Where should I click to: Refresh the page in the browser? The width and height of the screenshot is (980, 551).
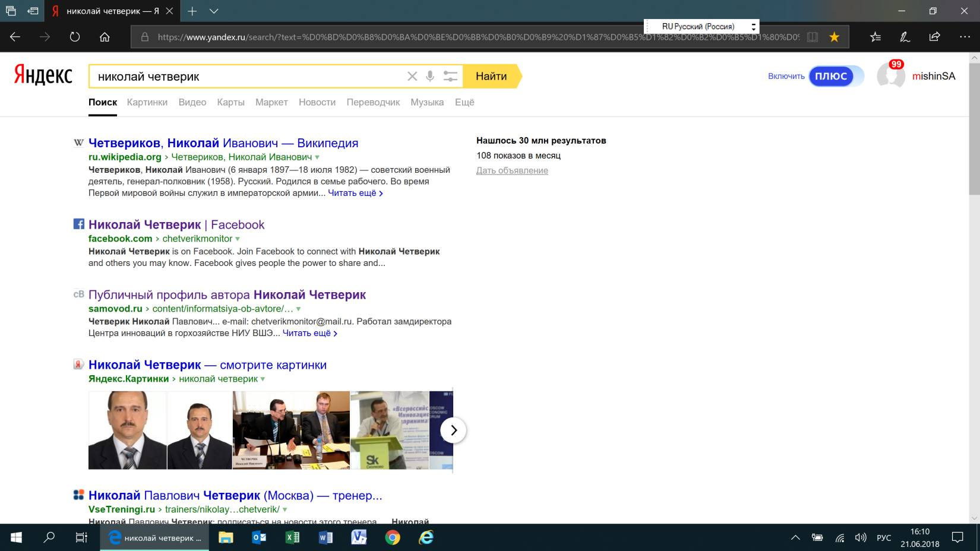pyautogui.click(x=75, y=37)
